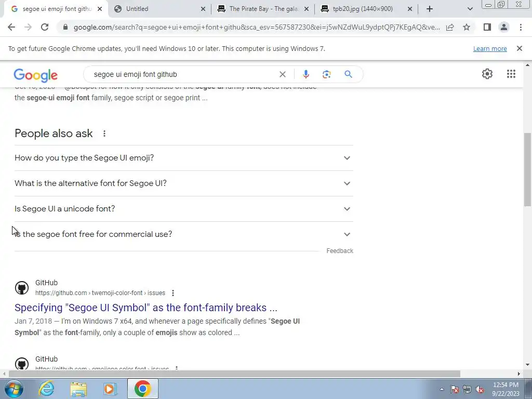
Task: Open Windows Explorer folder from taskbar
Action: tap(78, 389)
